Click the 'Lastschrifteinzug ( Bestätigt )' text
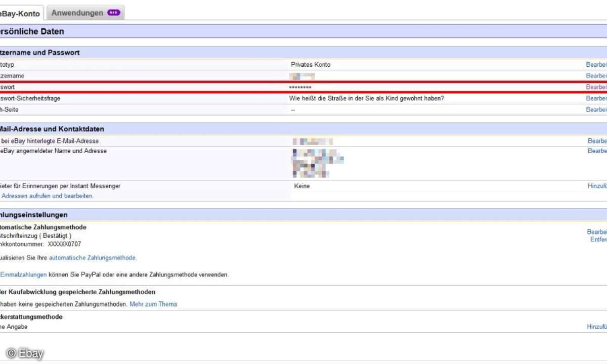Screen dimensions: 607x364 [x=35, y=236]
